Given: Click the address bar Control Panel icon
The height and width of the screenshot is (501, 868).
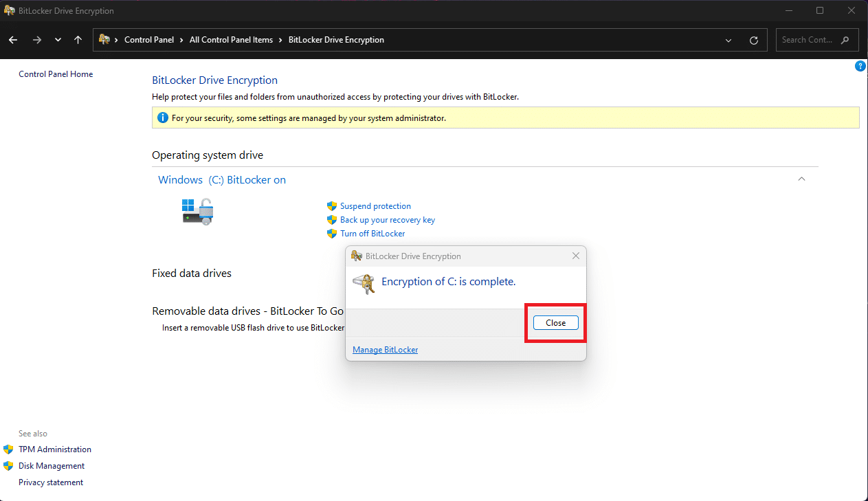Looking at the screenshot, I should tap(104, 40).
